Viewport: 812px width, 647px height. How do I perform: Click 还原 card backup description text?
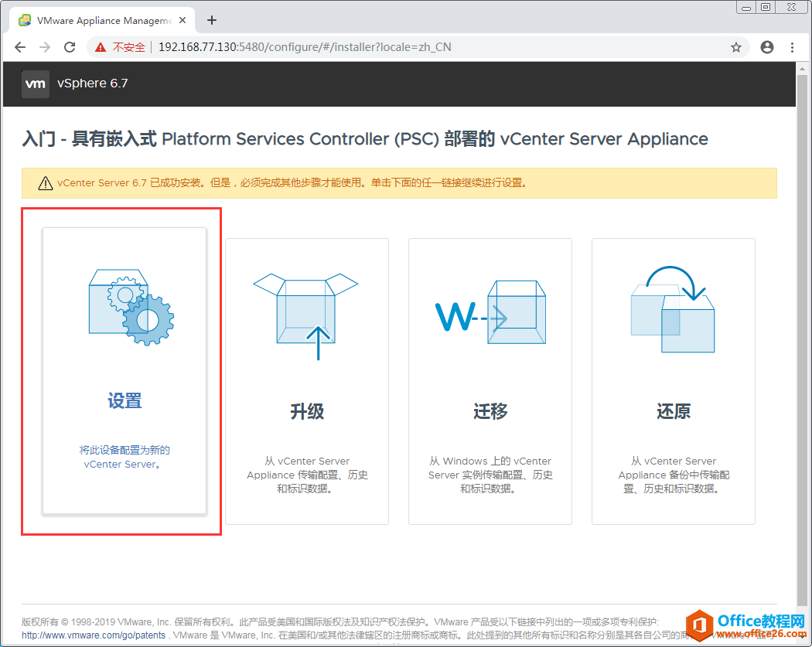674,475
